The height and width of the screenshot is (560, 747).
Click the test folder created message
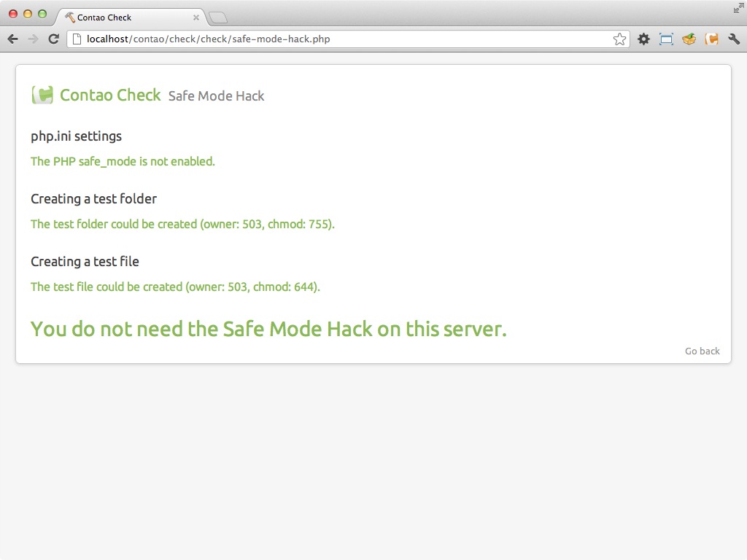coord(183,224)
